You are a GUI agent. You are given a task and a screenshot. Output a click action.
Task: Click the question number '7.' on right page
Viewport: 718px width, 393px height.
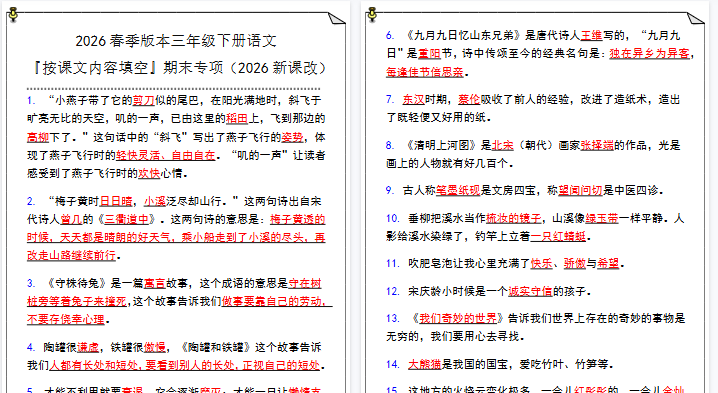point(390,99)
